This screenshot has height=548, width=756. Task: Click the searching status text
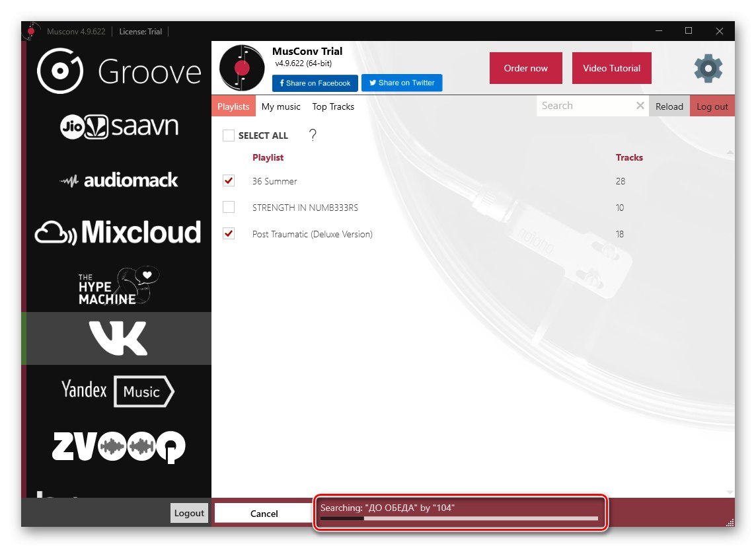pyautogui.click(x=387, y=508)
